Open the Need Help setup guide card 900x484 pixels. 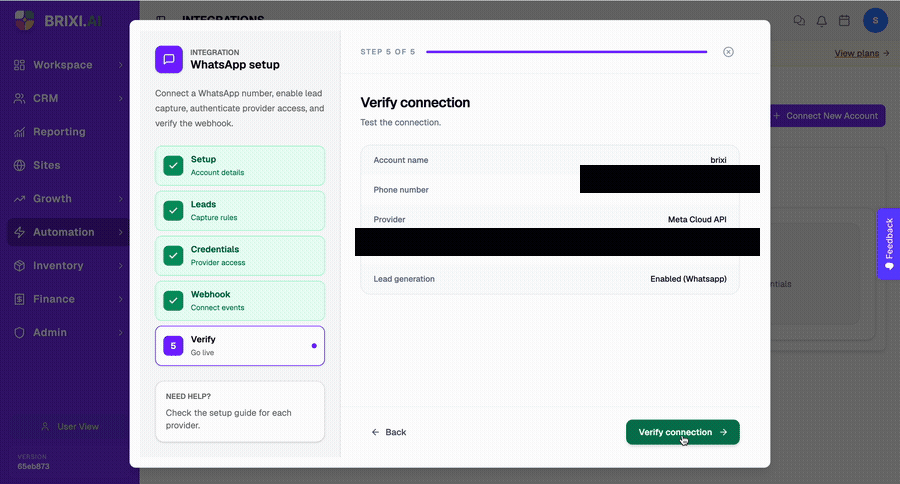pyautogui.click(x=240, y=412)
